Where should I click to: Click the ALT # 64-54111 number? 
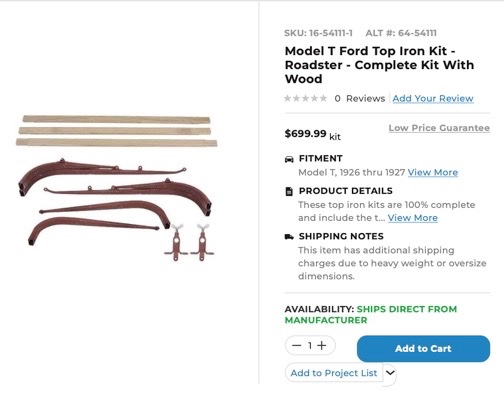pyautogui.click(x=417, y=33)
